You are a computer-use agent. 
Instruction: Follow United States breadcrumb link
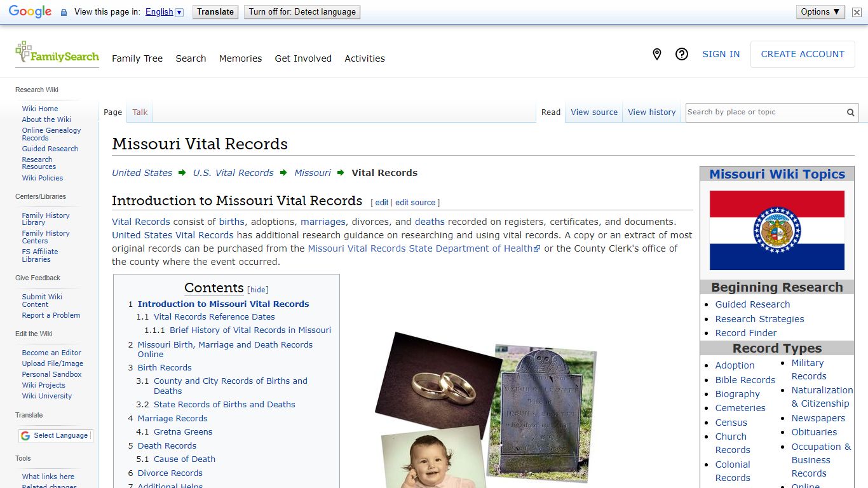click(142, 173)
